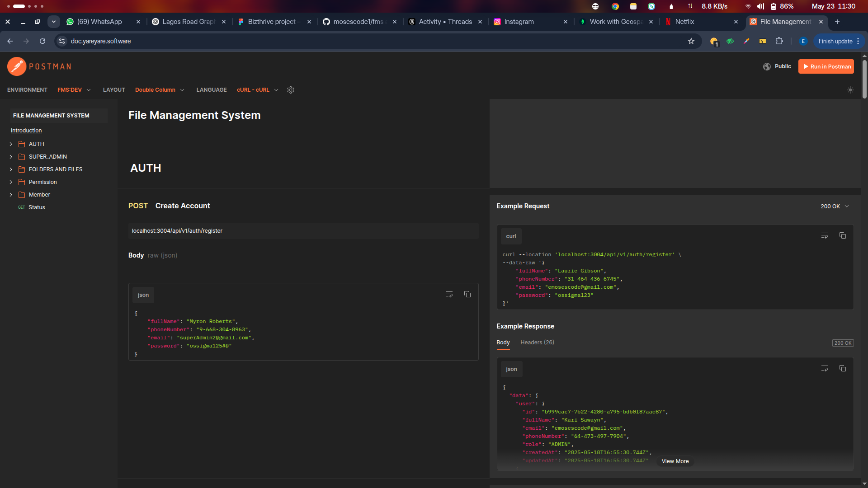Open the 200 OK response dropdown

tap(834, 206)
